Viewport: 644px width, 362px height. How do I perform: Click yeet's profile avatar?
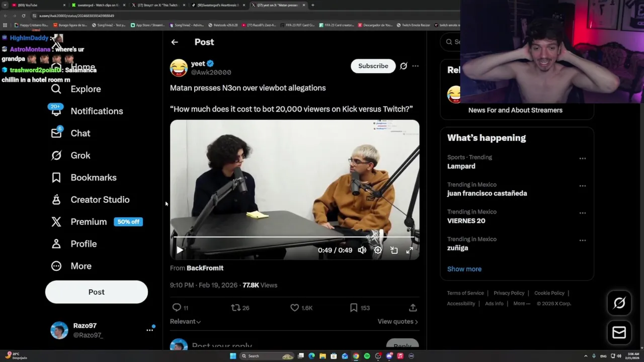(179, 68)
